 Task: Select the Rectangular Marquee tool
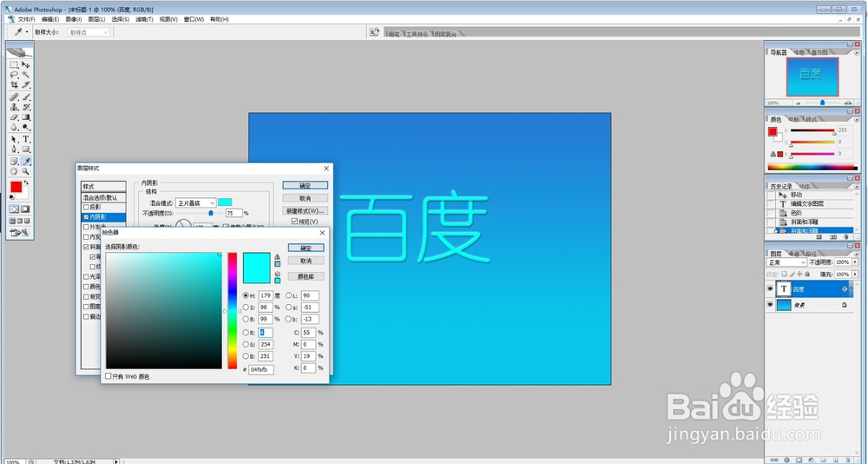tap(15, 64)
